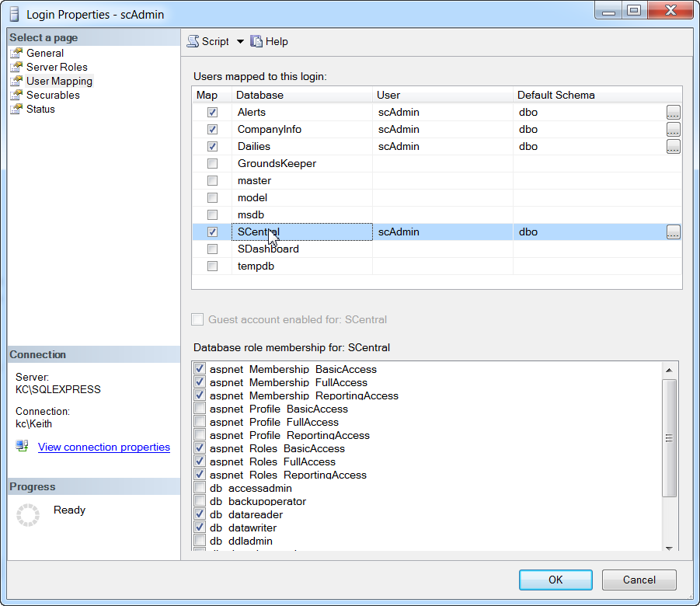Open Default Schema picker for SCentral

point(673,232)
